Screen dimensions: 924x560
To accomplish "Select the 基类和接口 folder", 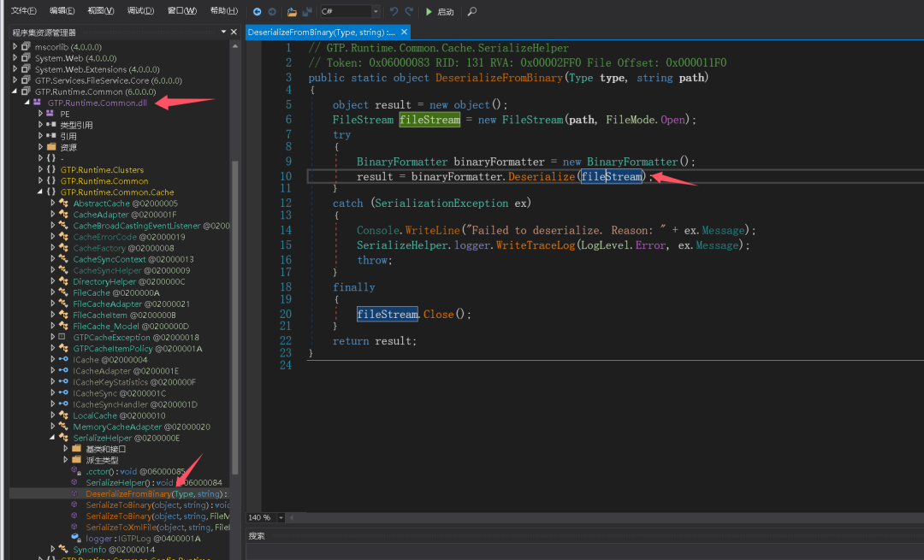I will click(x=106, y=450).
